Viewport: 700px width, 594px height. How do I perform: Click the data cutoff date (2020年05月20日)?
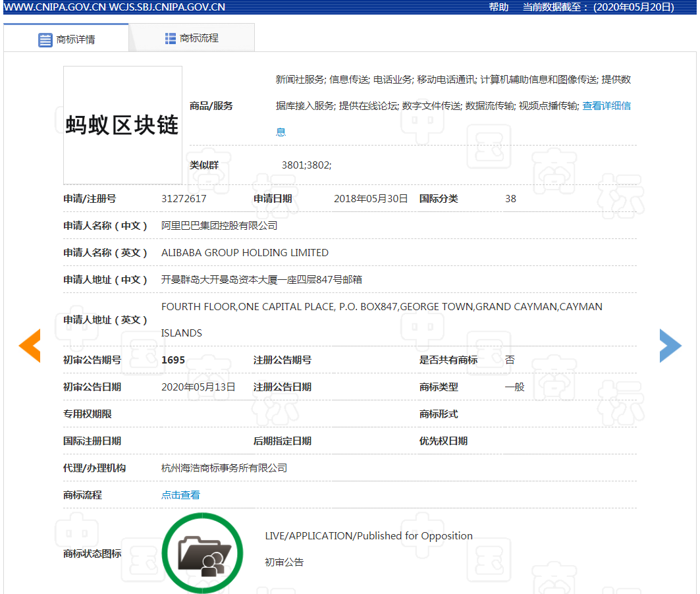[633, 7]
